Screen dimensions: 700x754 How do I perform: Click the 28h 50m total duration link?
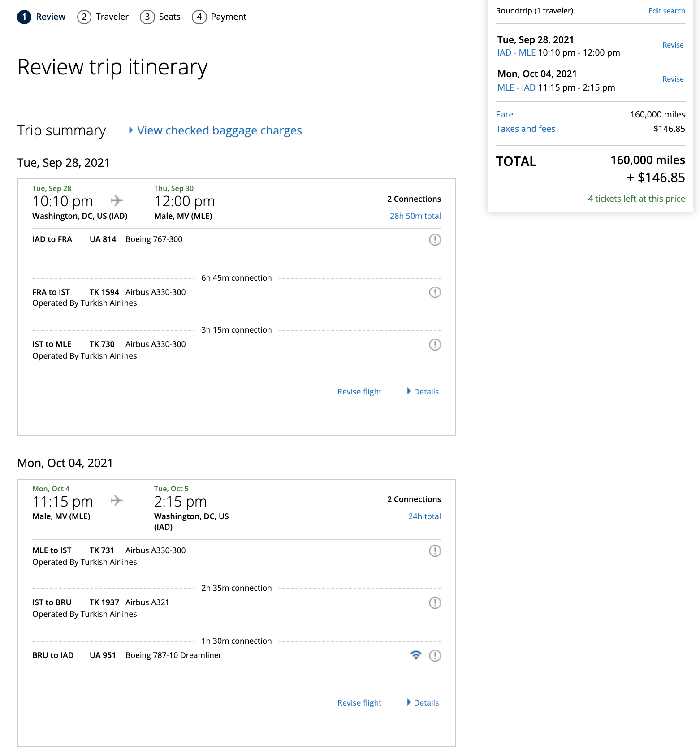pos(415,216)
